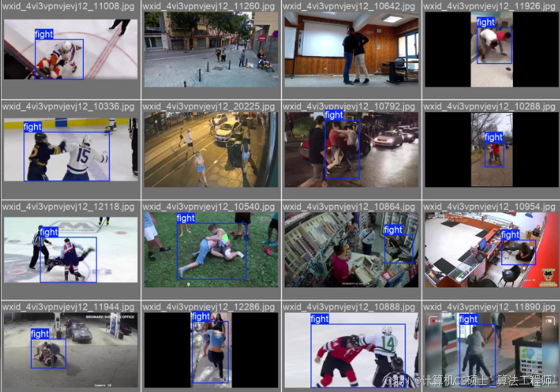The image size is (560, 392).
Task: Click filename wxid_4vi3vpnvjevj12_11890.jpg
Action: tap(489, 307)
